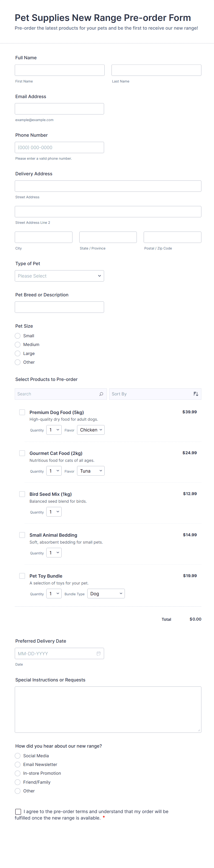Viewport: 214px width, 868px height.
Task: Select the Bird Seed Mix checkbox
Action: 22,494
